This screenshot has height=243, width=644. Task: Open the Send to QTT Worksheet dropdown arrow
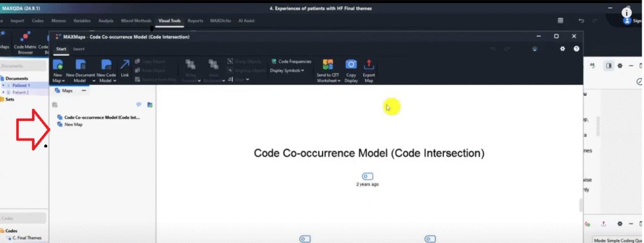click(339, 81)
